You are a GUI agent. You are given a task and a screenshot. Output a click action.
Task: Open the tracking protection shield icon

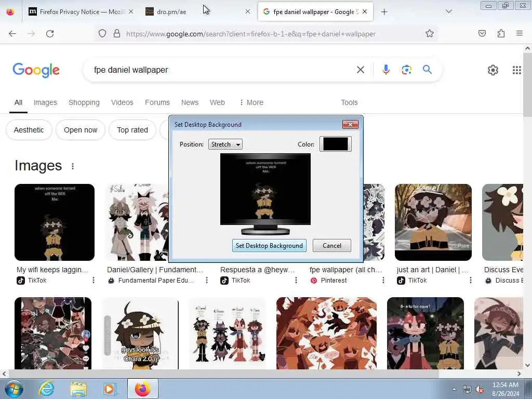coord(102,34)
